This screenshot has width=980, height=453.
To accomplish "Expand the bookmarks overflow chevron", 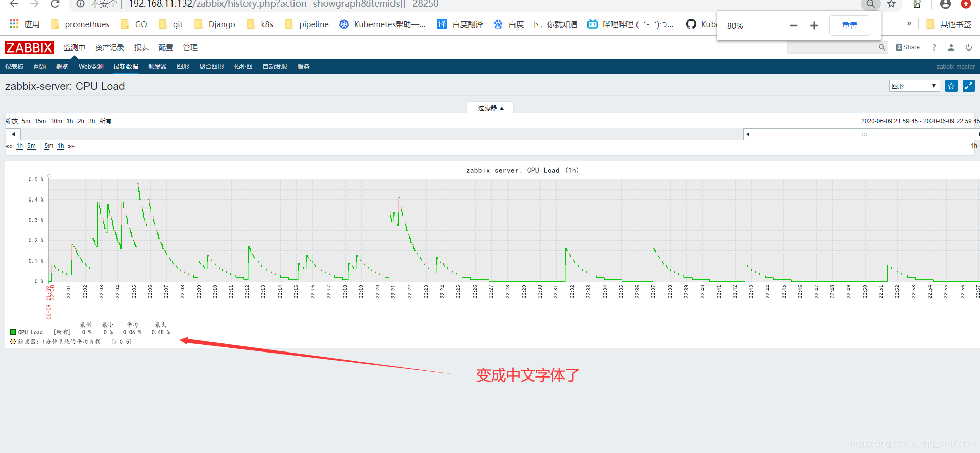I will (909, 23).
